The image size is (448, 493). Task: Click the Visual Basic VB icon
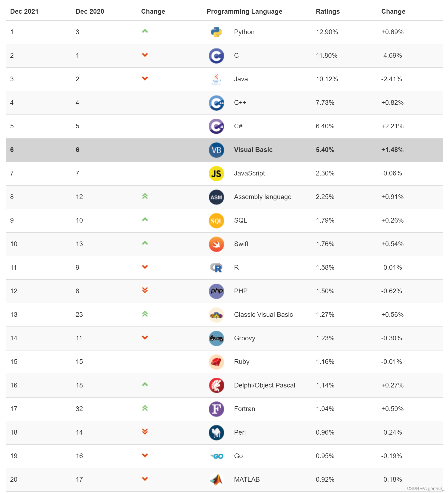[216, 150]
